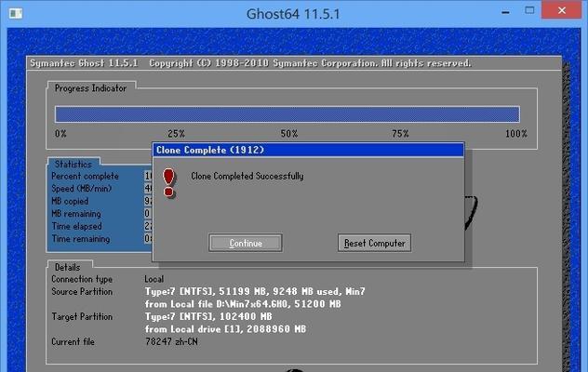This screenshot has width=588, height=372.
Task: Click the 75% progress scale mark
Action: 400,134
